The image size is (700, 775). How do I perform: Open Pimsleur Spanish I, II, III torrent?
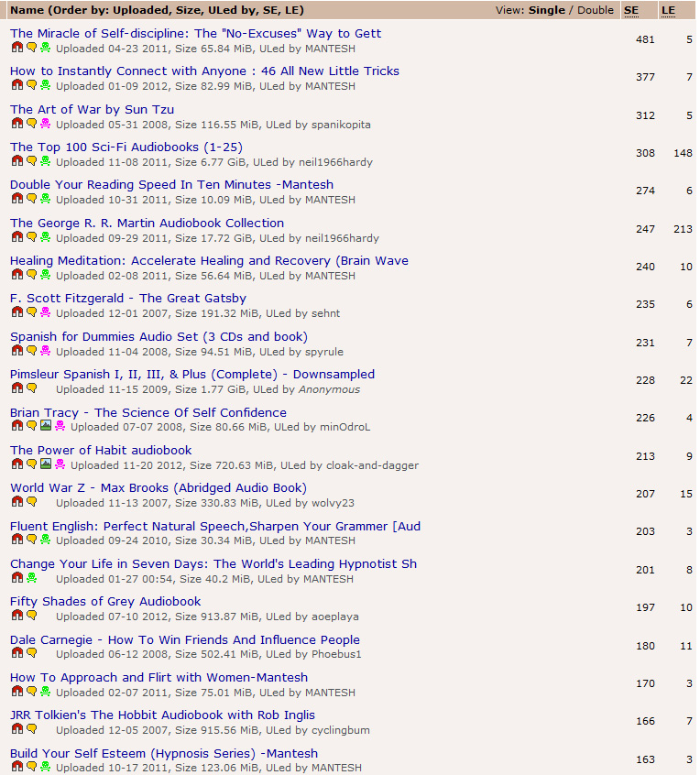click(192, 374)
